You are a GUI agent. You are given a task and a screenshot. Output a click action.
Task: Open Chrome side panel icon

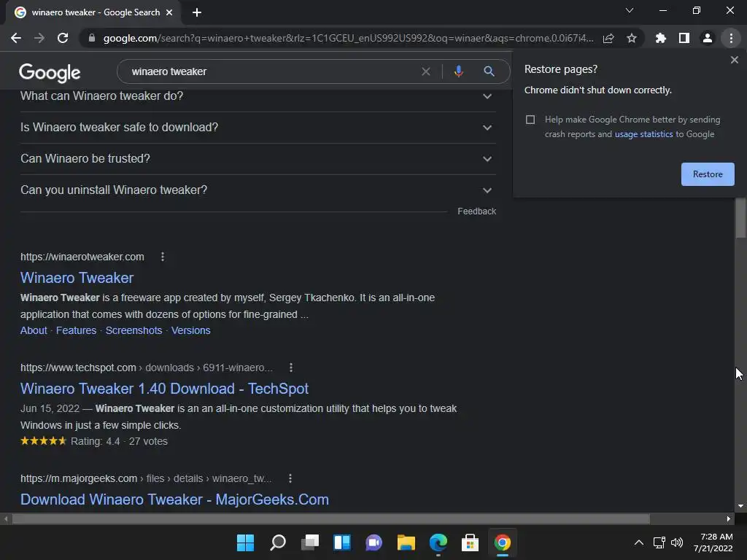pos(684,38)
